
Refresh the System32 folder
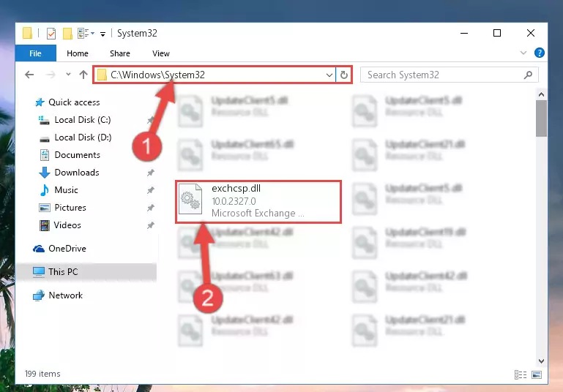point(343,75)
